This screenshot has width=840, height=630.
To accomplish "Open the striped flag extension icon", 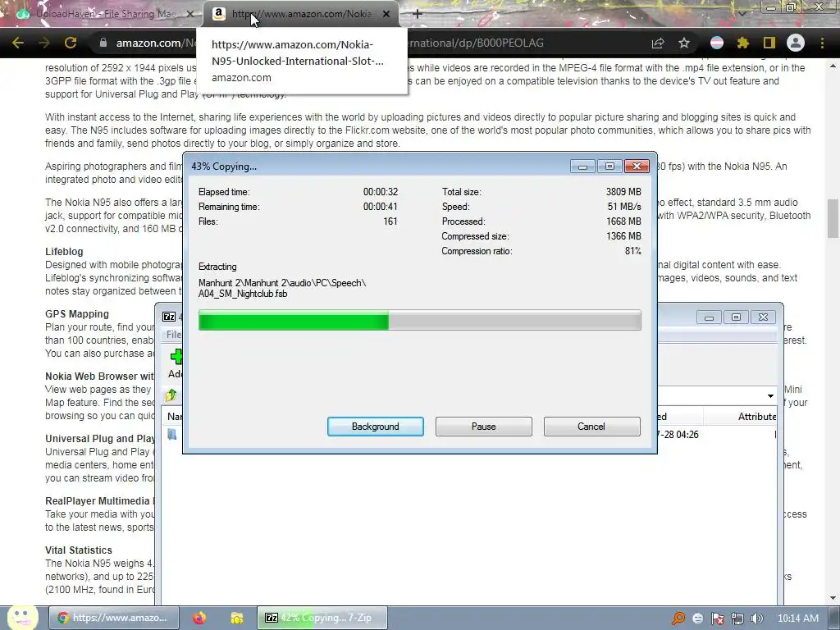I will (717, 43).
